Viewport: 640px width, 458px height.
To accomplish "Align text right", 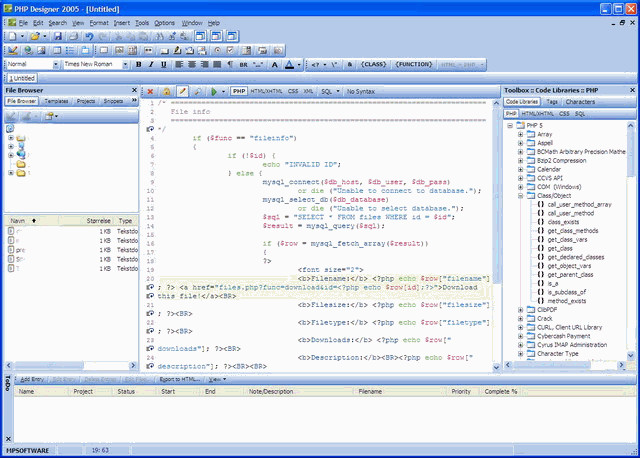I will pos(204,64).
